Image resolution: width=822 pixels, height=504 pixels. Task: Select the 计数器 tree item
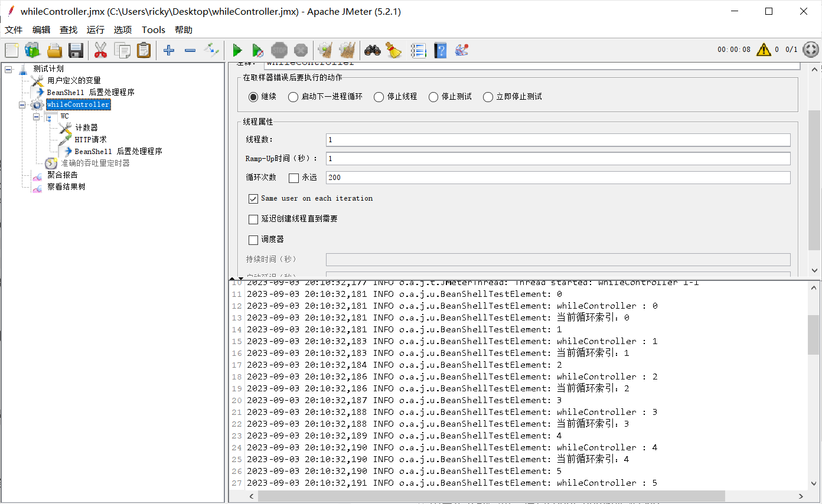pyautogui.click(x=86, y=127)
